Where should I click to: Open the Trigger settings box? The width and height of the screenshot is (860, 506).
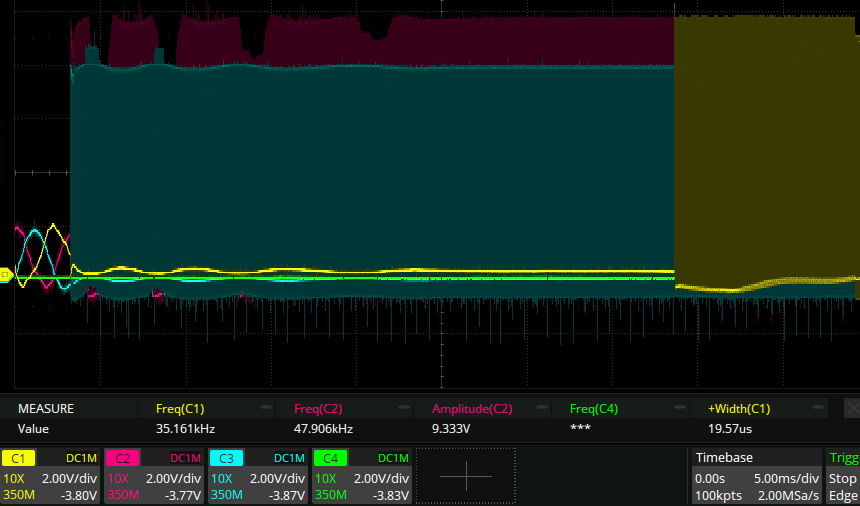[843, 477]
